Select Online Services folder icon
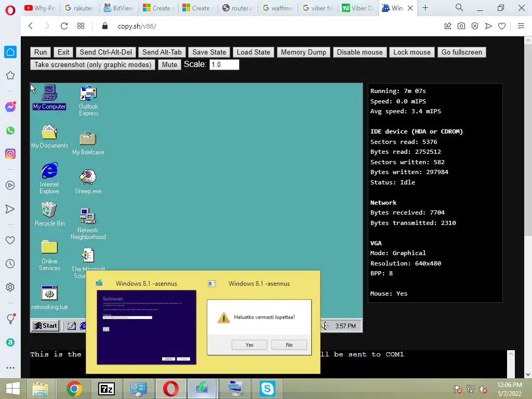 [x=49, y=255]
